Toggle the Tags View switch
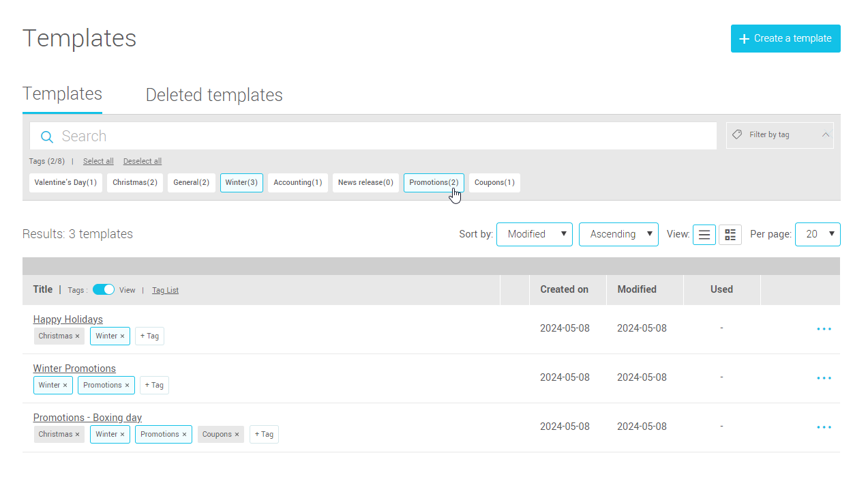Screen dimensions: 868x477 pos(104,290)
